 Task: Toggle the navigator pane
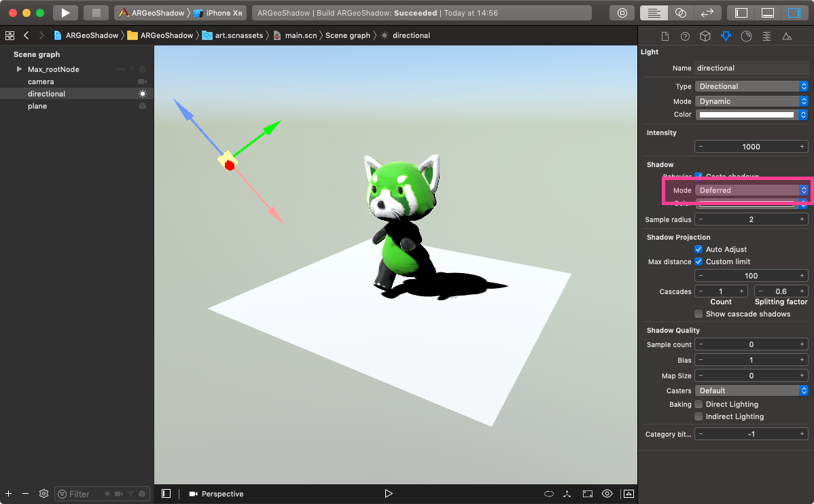pyautogui.click(x=741, y=13)
